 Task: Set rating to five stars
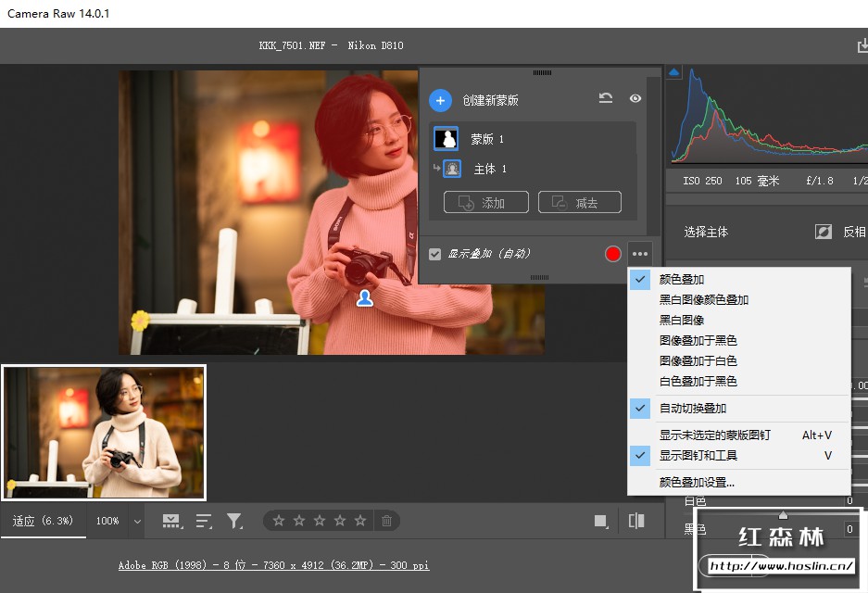click(360, 521)
